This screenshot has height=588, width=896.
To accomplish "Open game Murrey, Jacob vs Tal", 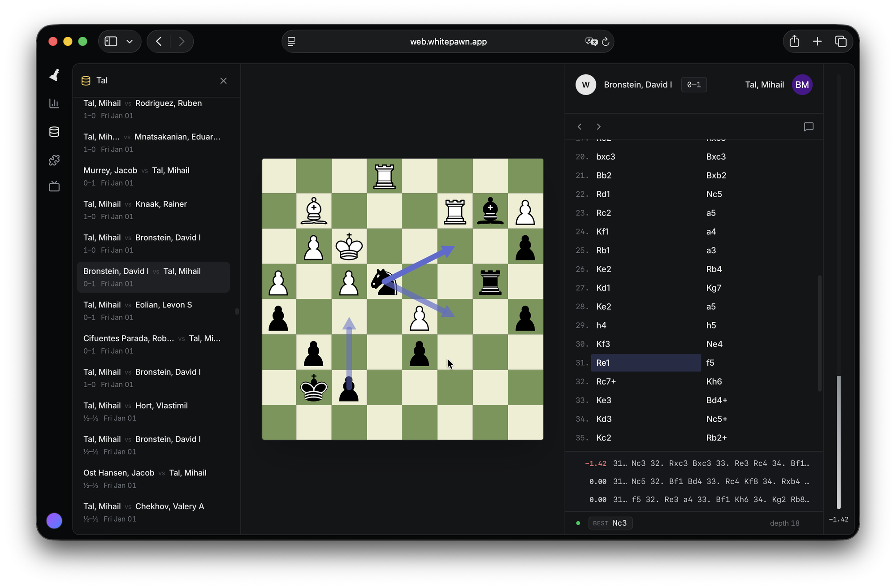I will click(x=153, y=177).
